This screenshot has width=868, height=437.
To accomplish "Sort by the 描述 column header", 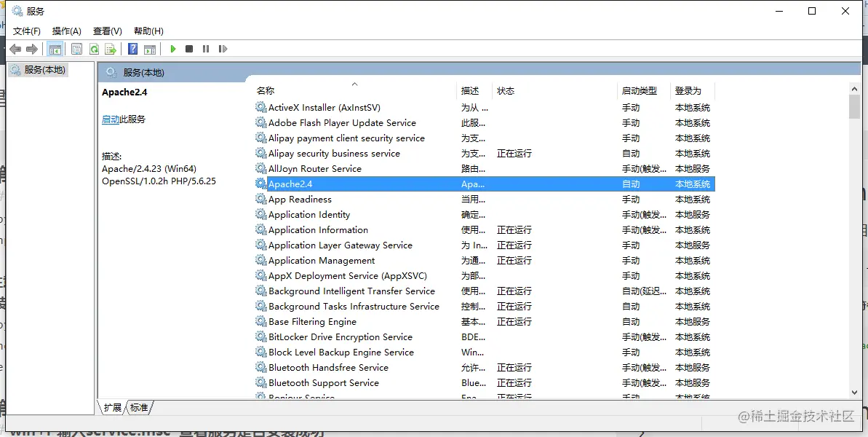I will point(474,91).
